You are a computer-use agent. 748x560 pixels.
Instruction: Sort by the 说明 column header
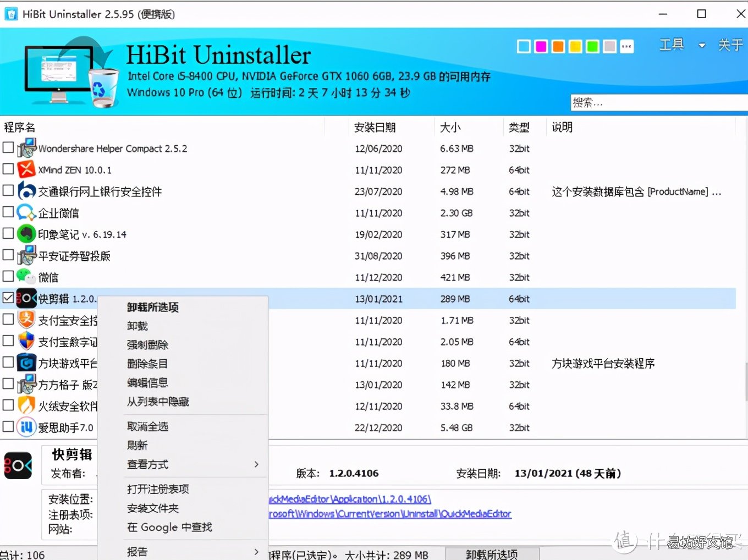coord(562,127)
